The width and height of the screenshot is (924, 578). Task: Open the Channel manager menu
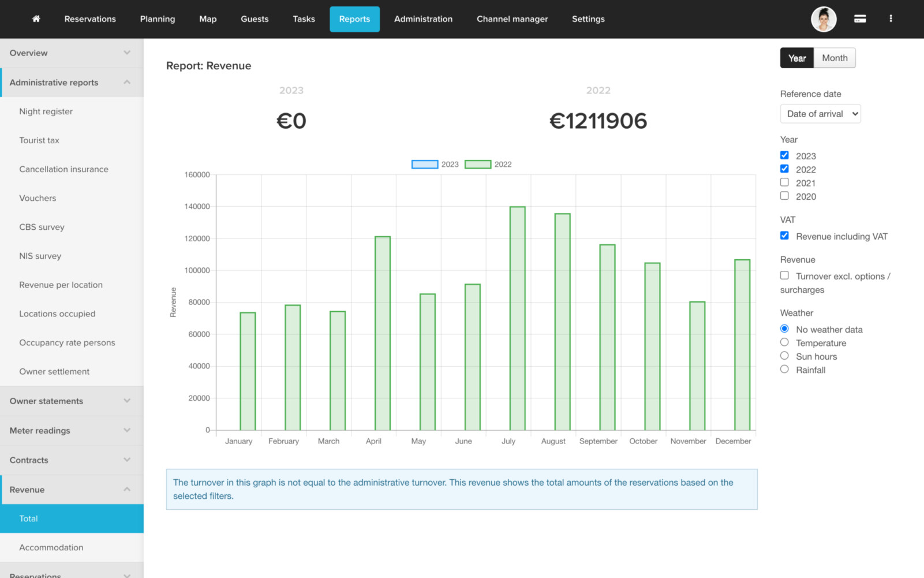[x=512, y=19]
